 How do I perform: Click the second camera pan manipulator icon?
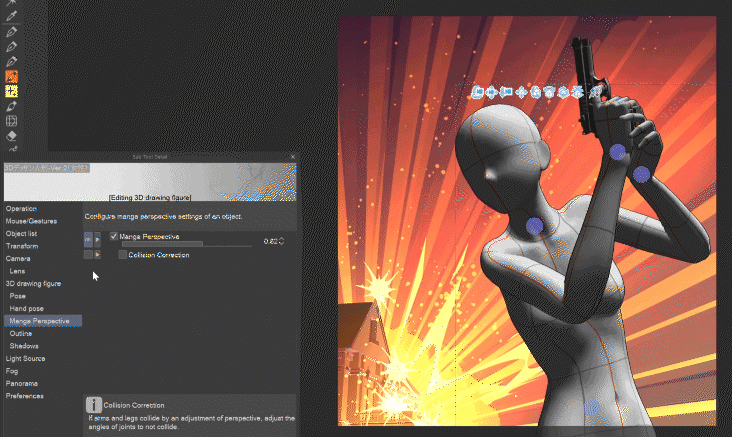click(x=491, y=92)
